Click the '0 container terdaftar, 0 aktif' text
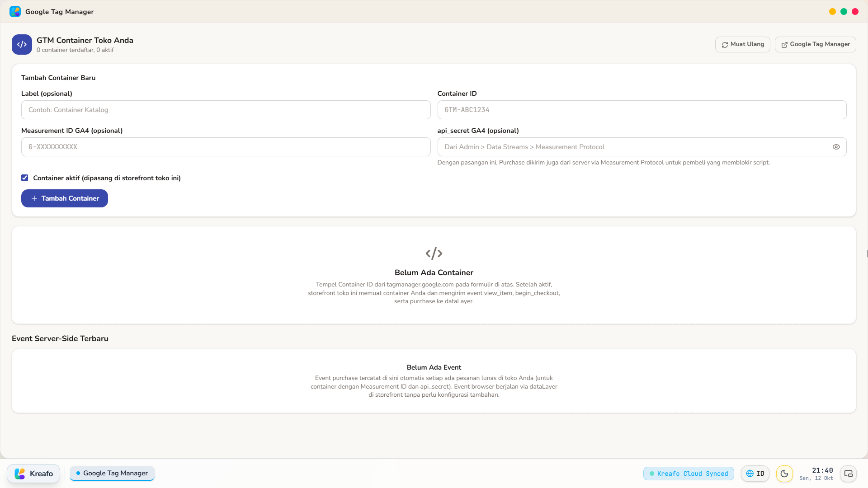 [75, 50]
